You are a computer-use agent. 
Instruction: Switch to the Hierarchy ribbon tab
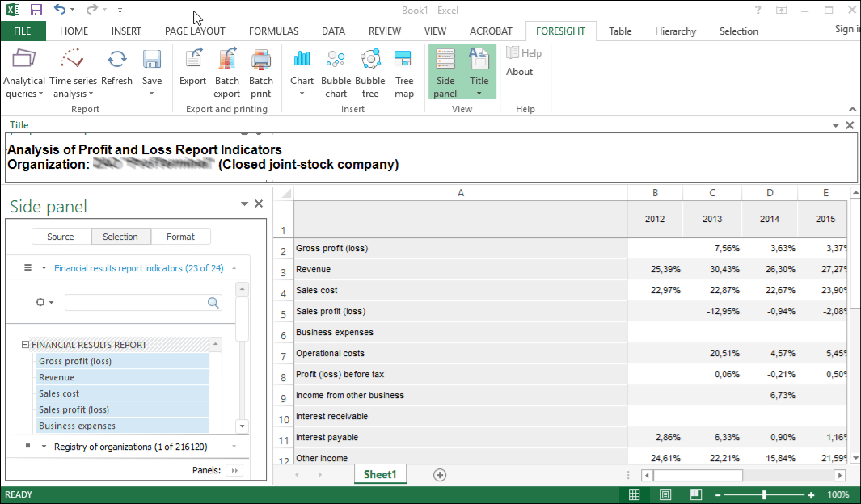click(x=675, y=31)
